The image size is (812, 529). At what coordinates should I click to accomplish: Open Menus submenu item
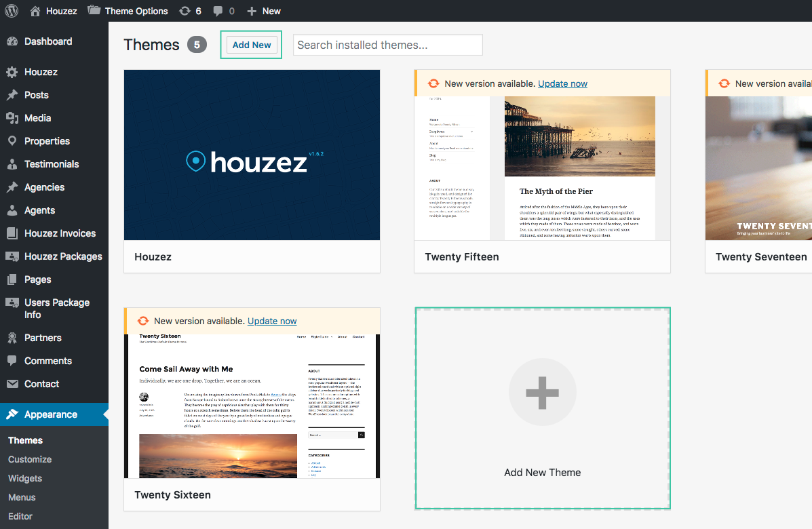pos(22,497)
